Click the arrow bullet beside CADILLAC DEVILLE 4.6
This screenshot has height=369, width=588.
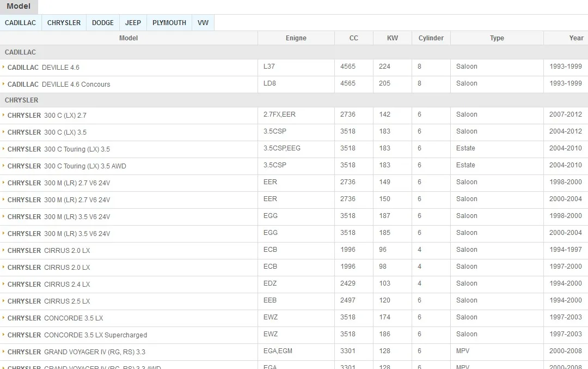3,67
